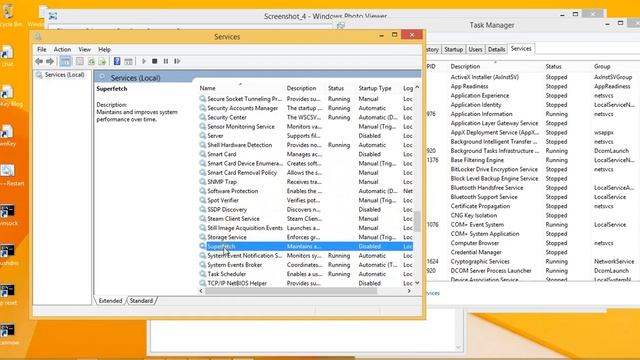Click the Export List toolbar icon
The height and width of the screenshot is (360, 640).
[x=102, y=61]
